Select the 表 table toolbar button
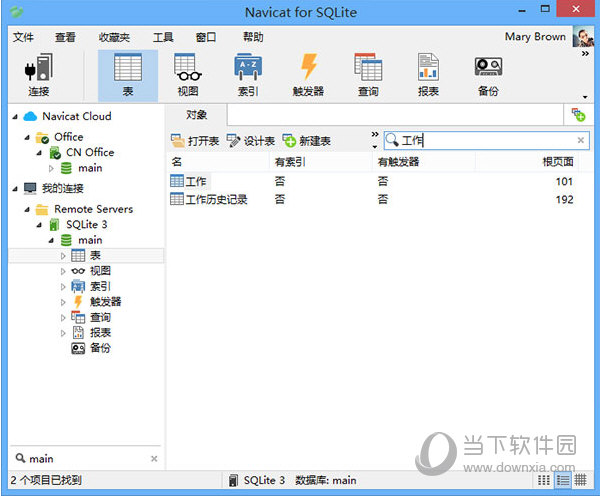The image size is (600, 497). click(128, 75)
